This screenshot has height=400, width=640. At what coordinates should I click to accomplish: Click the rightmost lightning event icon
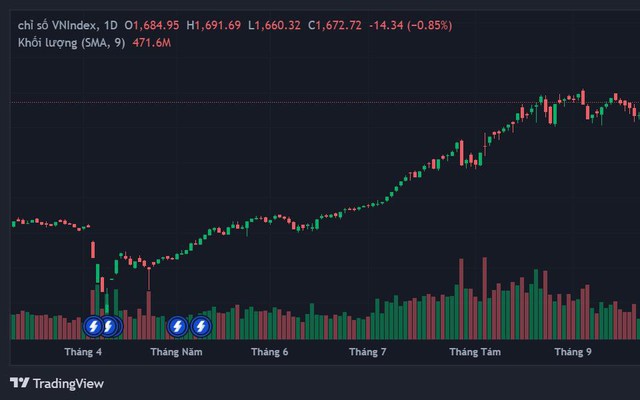click(200, 326)
